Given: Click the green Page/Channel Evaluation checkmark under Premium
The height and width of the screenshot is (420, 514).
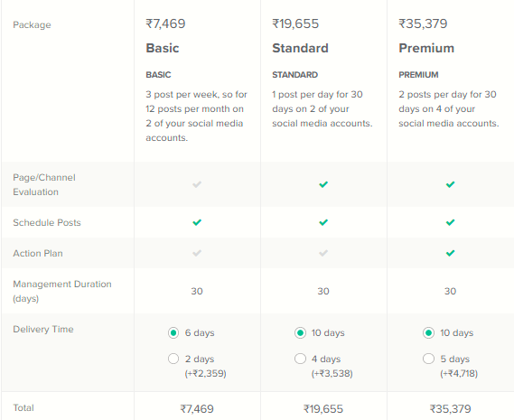Looking at the screenshot, I should (450, 184).
